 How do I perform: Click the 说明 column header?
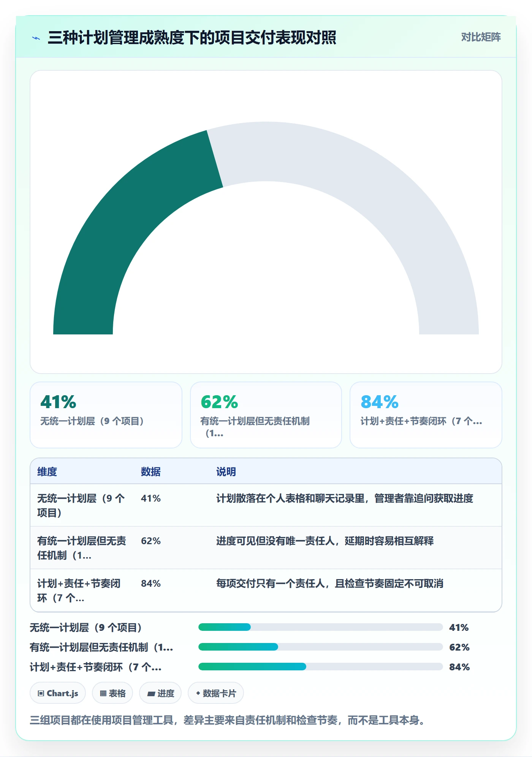[226, 472]
